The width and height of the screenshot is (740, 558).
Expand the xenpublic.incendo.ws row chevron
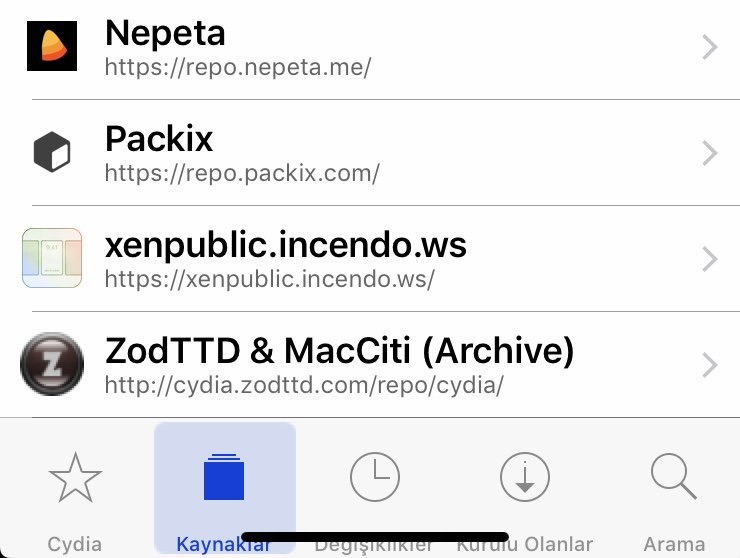click(x=710, y=259)
